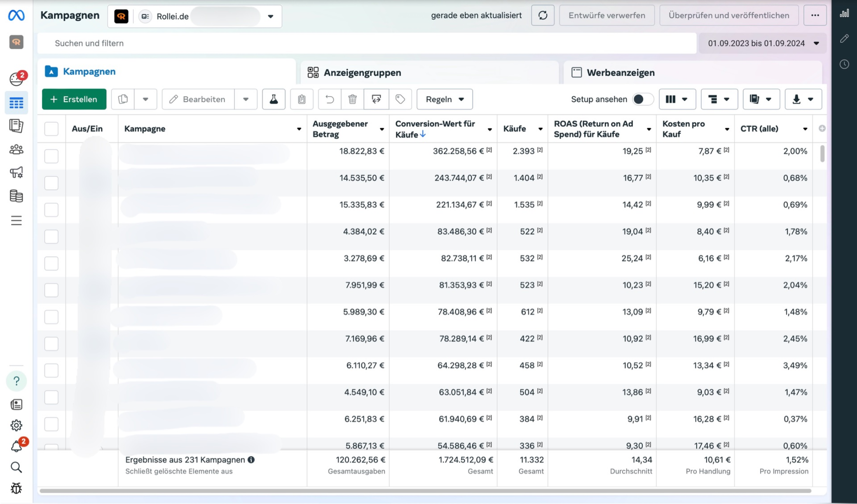Open the more options three-dot menu

[815, 16]
